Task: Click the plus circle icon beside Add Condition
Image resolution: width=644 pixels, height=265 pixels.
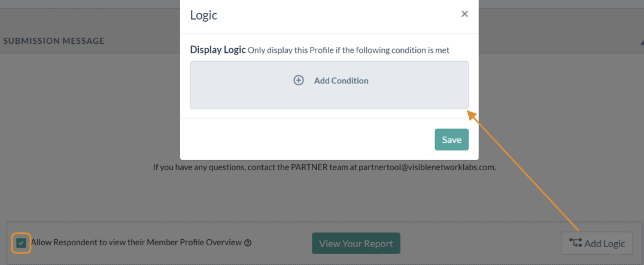Action: [299, 80]
